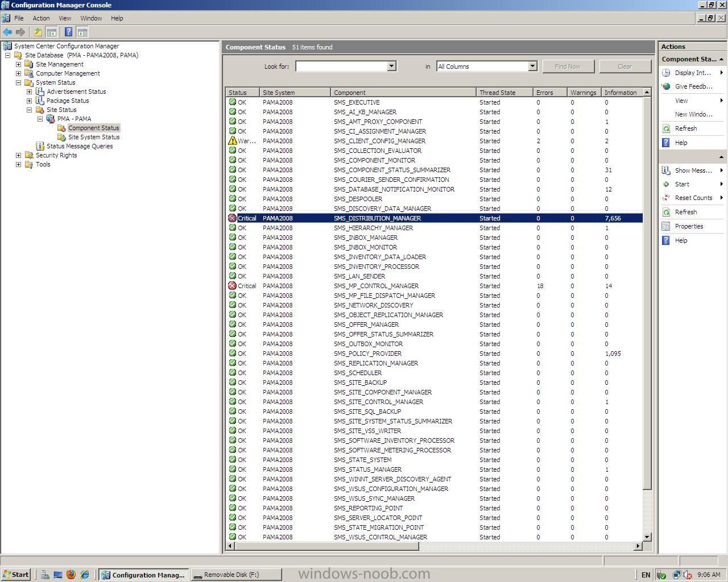Screen dimensions: 728x582
Task: Open the View submenu in Actions pane
Action: tap(692, 101)
